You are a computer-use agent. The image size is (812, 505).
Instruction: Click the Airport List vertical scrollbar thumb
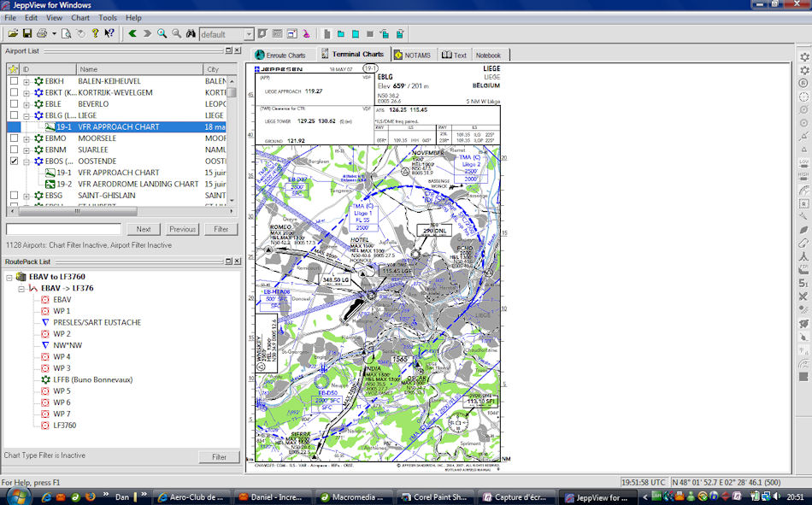[x=232, y=92]
